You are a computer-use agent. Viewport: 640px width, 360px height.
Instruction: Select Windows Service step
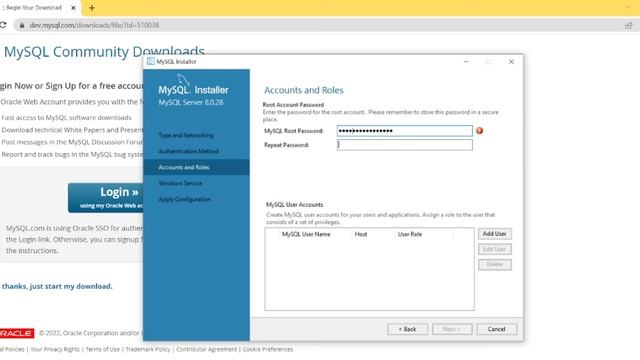(180, 183)
